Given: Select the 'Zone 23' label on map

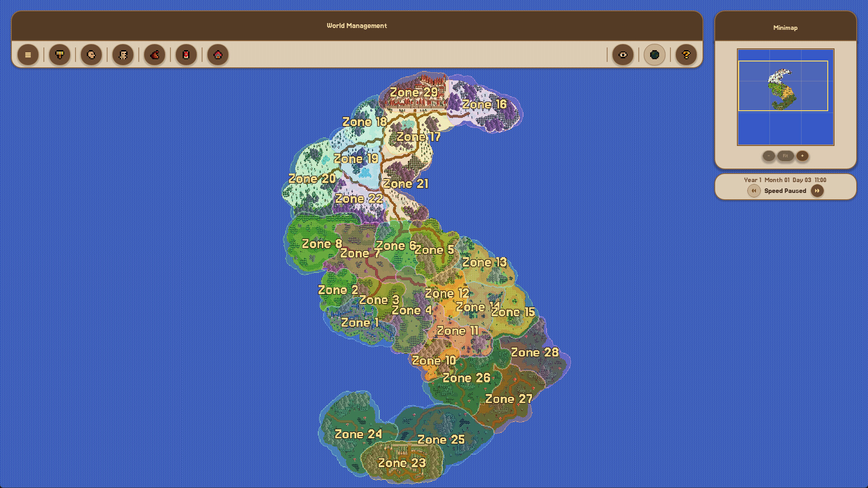Looking at the screenshot, I should (x=402, y=463).
